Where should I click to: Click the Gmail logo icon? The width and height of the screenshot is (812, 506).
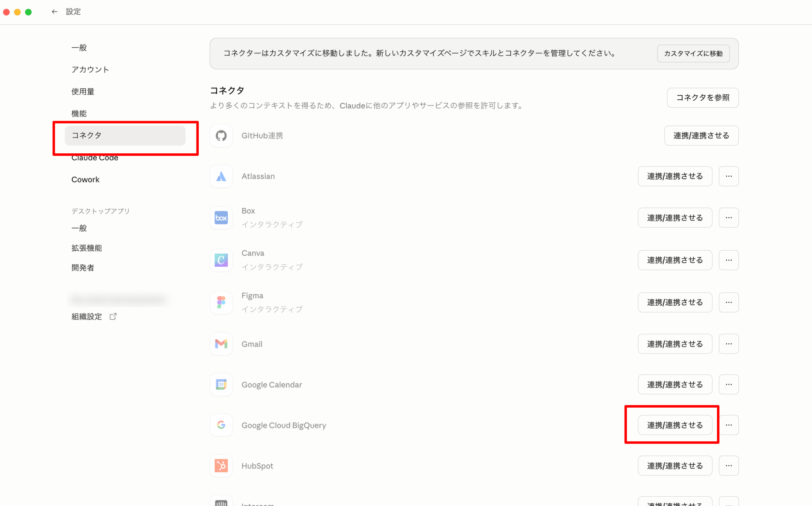click(x=221, y=344)
